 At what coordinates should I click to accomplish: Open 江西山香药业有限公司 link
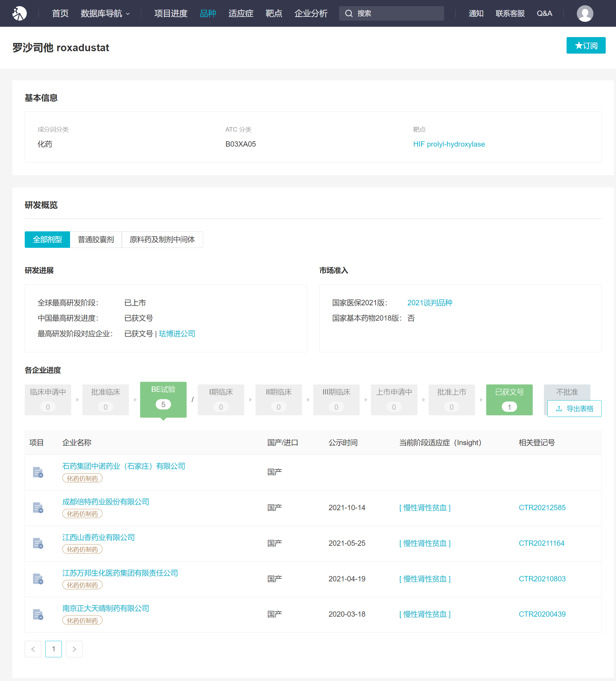pyautogui.click(x=98, y=537)
